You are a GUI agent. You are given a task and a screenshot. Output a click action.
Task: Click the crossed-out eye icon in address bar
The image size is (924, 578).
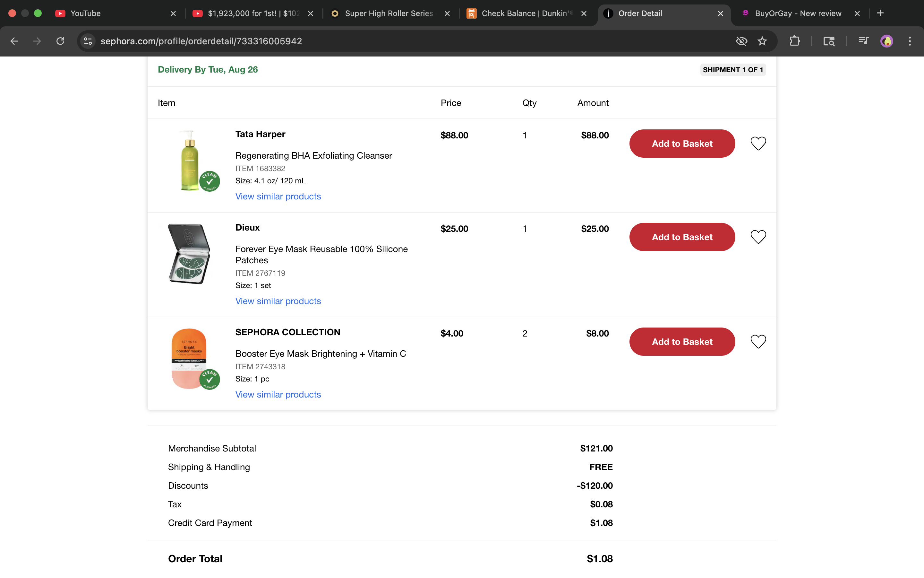(x=741, y=41)
